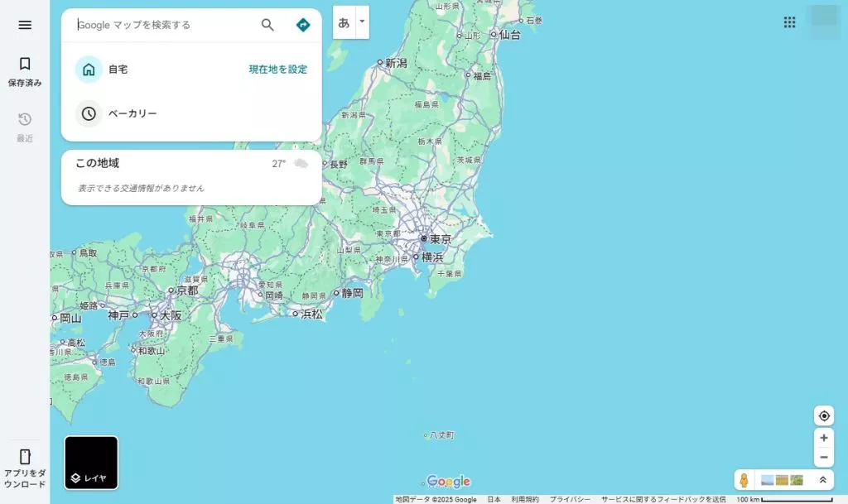Open the feedback link サービスに関するフィードバックを送信
The image size is (848, 504).
[x=663, y=500]
